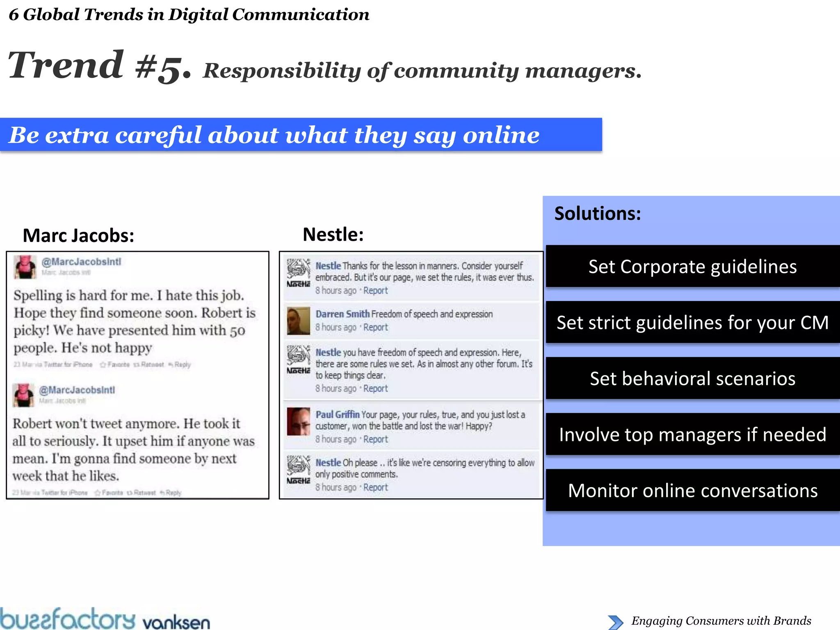The width and height of the screenshot is (840, 630).
Task: Select the 'Set Corporate guidelines' box
Action: coord(693,267)
